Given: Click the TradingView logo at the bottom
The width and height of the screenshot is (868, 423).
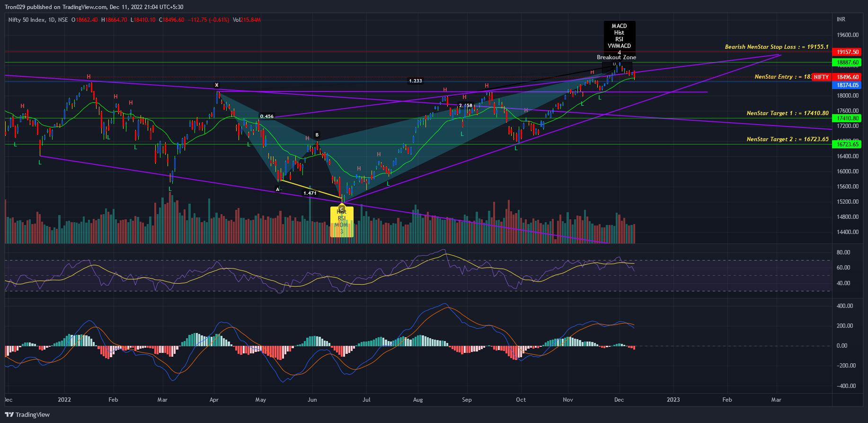Looking at the screenshot, I should click(x=27, y=414).
